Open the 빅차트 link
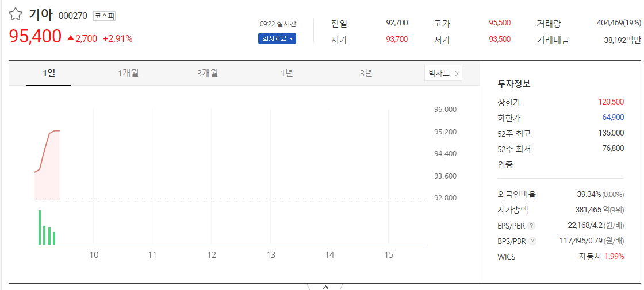Image resolution: width=644 pixels, height=290 pixels. [x=443, y=74]
